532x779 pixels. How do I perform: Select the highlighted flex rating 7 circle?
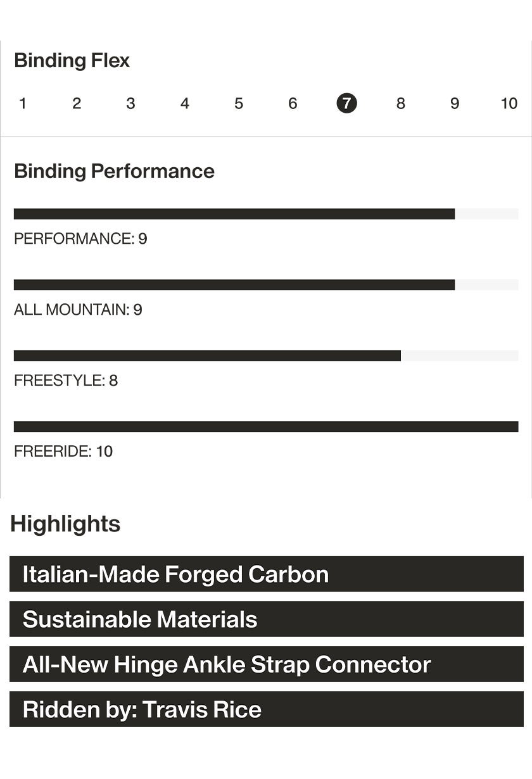(346, 103)
